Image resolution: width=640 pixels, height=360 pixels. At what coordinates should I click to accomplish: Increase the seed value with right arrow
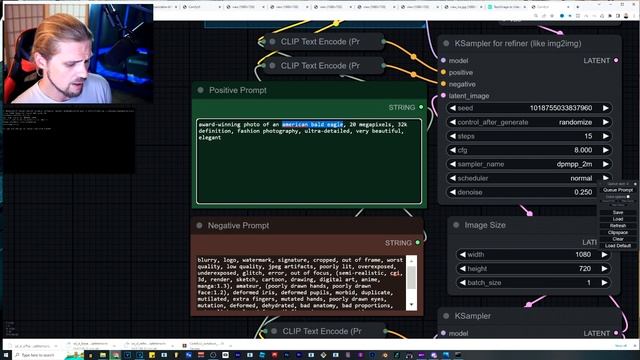[606, 108]
